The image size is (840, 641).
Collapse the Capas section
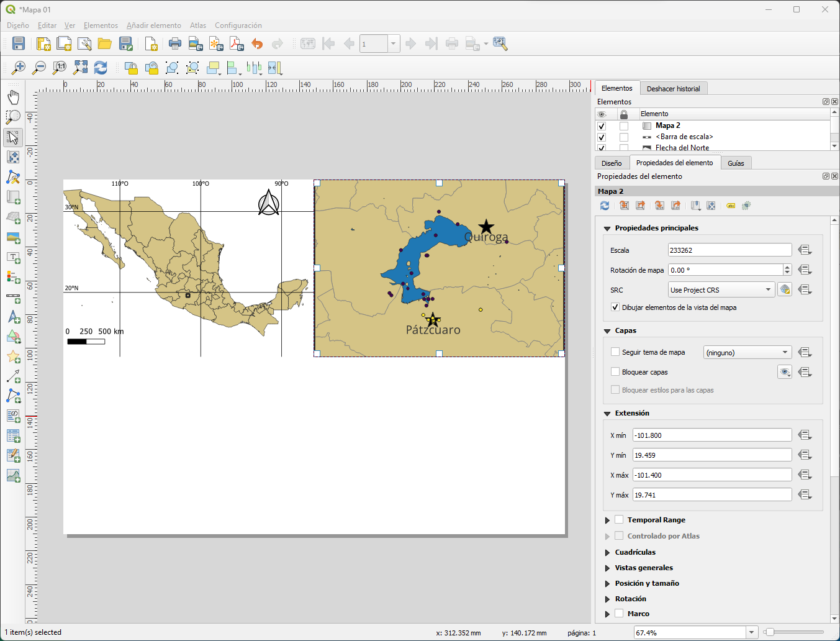tap(607, 331)
